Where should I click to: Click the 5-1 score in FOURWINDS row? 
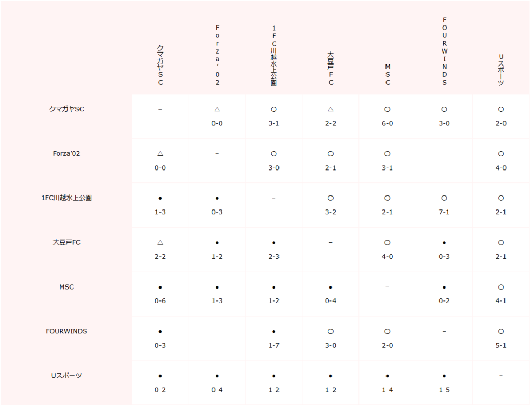tap(501, 346)
